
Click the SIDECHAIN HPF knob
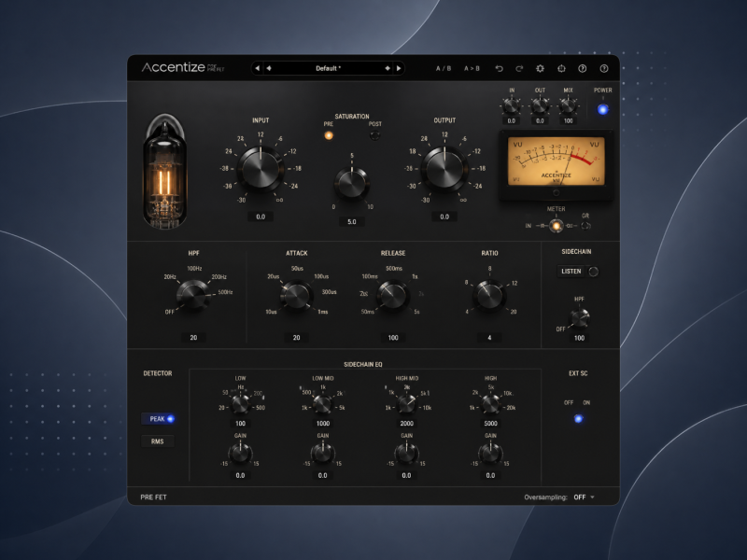[x=579, y=318]
